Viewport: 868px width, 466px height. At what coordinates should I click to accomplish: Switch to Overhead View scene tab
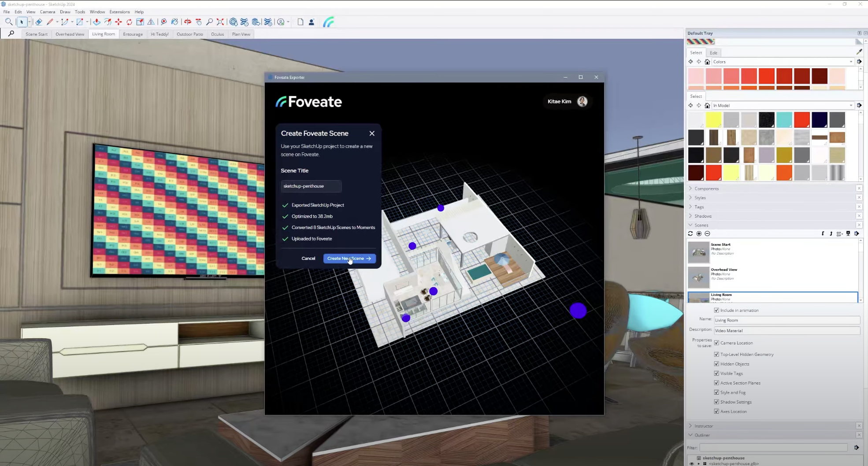coord(70,34)
